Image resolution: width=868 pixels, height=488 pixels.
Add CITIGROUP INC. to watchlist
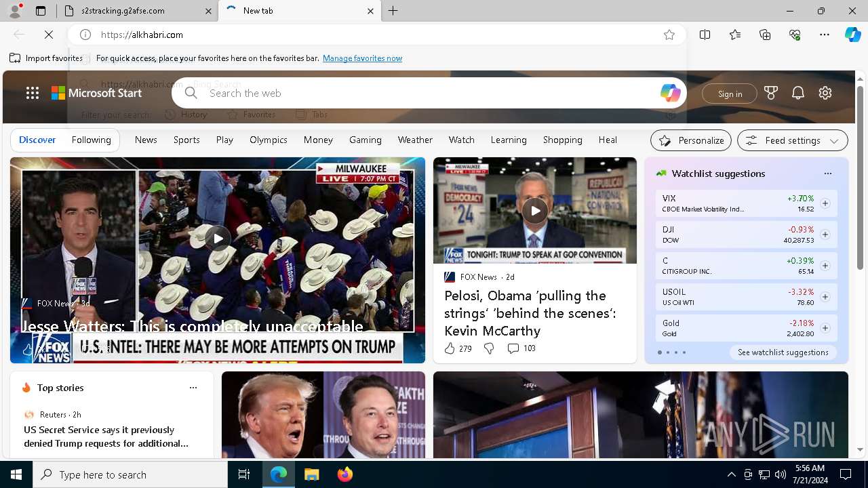click(825, 266)
